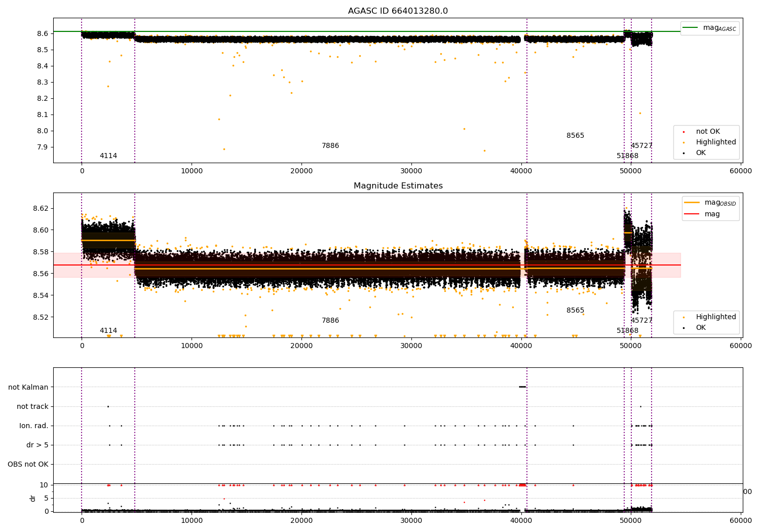Click obsid label 4114 in the top plot
This screenshot has width=760, height=532.
click(108, 156)
